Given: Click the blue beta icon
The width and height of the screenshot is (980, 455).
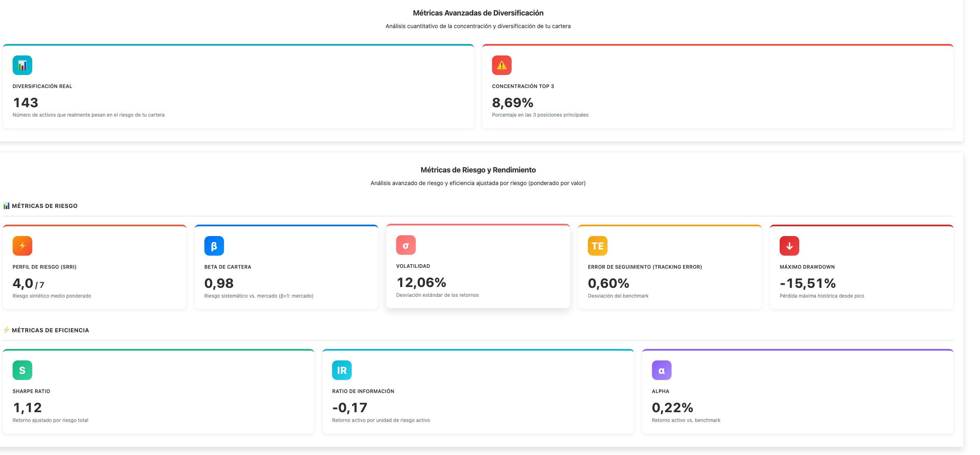Looking at the screenshot, I should [x=214, y=246].
